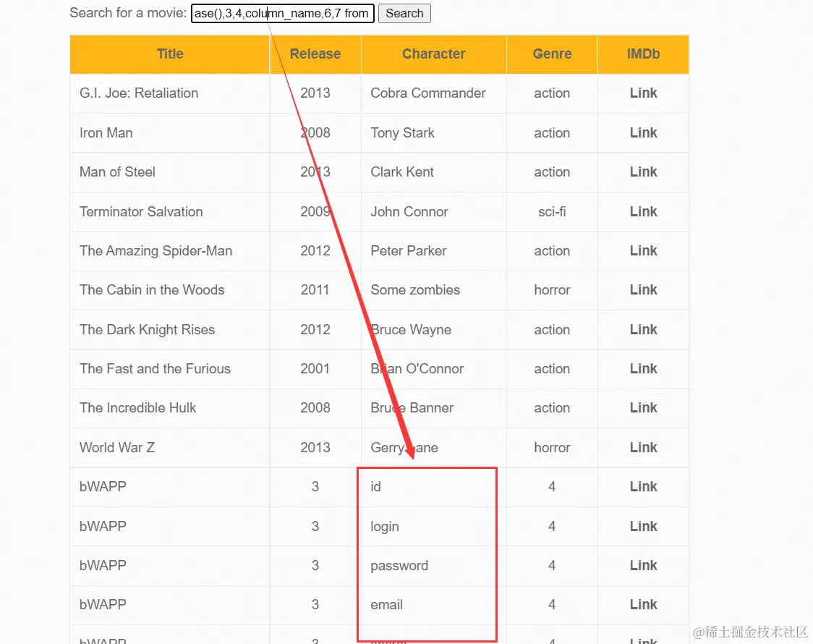Click the 'sci-fi' genre cell

pos(552,211)
